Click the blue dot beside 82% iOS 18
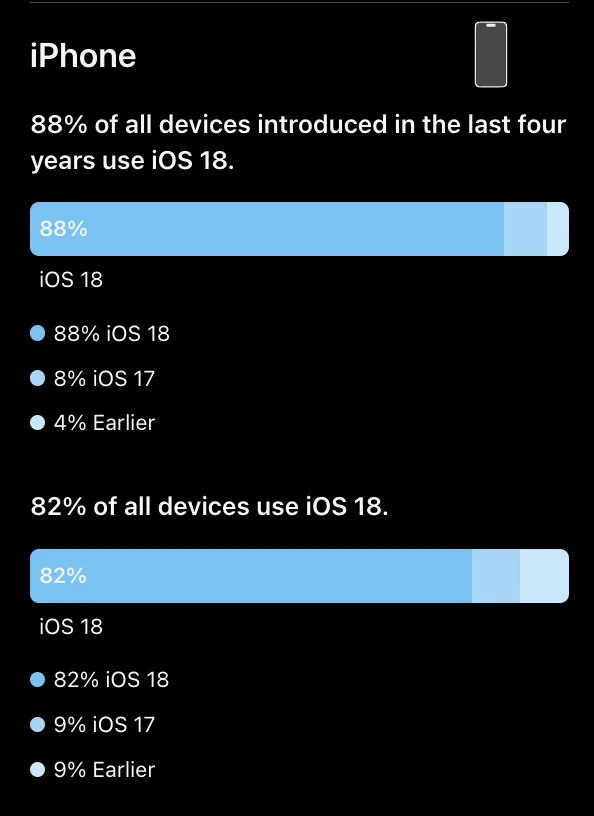The image size is (594, 816). [x=37, y=680]
